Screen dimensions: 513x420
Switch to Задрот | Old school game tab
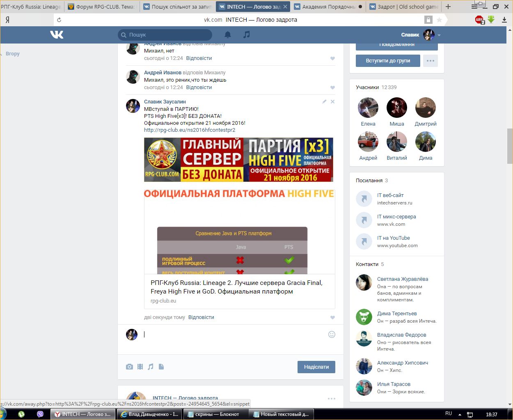point(403,7)
